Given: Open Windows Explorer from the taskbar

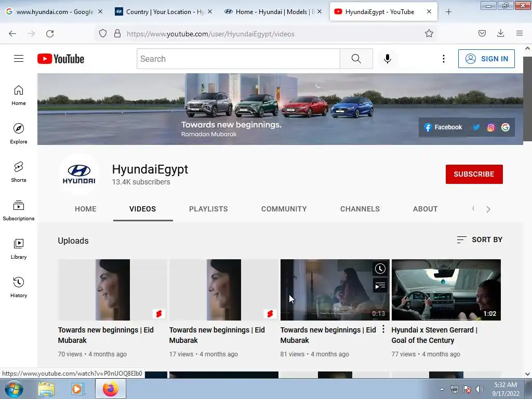Looking at the screenshot, I should coord(46,389).
